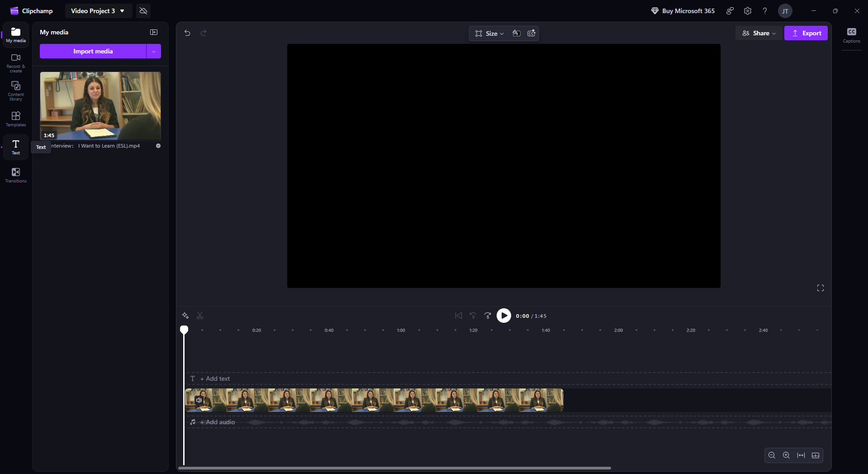The width and height of the screenshot is (868, 474).
Task: Click the timeline horizontal scrollbar
Action: tap(394, 468)
